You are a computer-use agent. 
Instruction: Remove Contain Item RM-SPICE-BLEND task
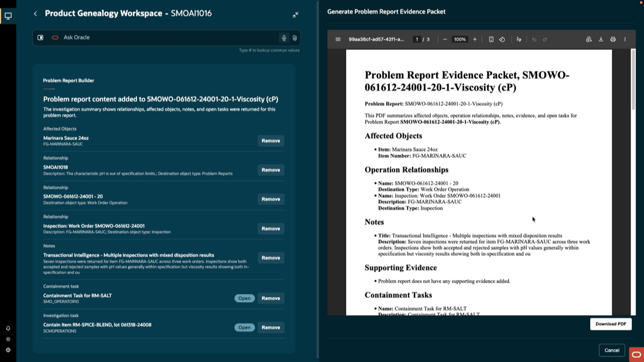(x=270, y=327)
